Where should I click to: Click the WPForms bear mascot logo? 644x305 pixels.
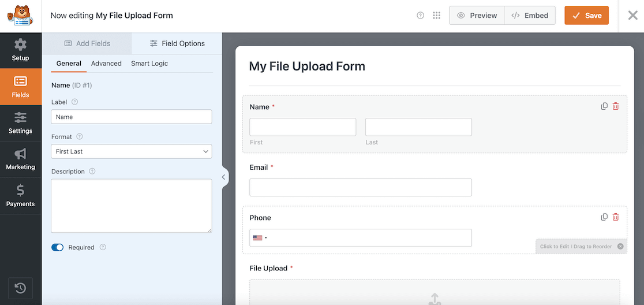[20, 16]
